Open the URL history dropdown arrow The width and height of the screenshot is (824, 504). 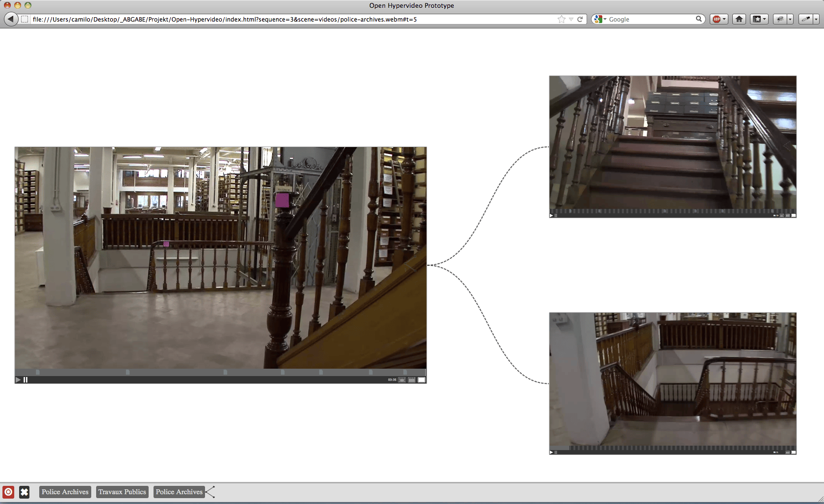(571, 19)
